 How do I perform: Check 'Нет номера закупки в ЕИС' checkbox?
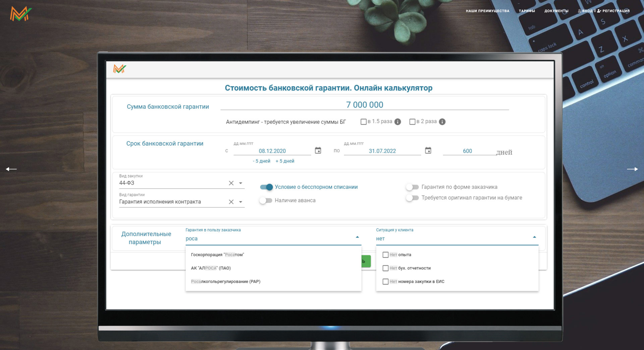(385, 281)
